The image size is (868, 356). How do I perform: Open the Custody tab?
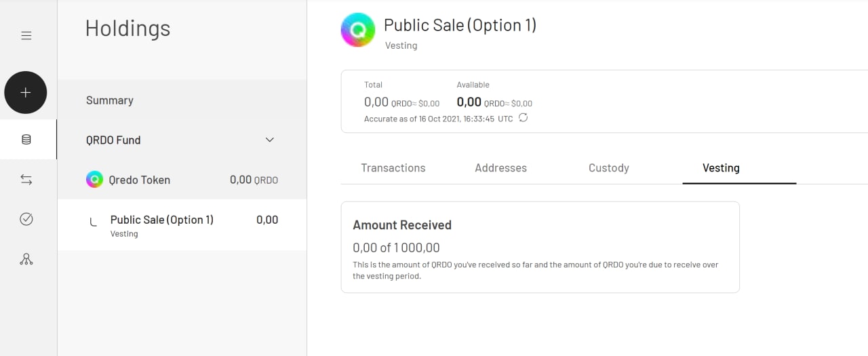point(609,168)
